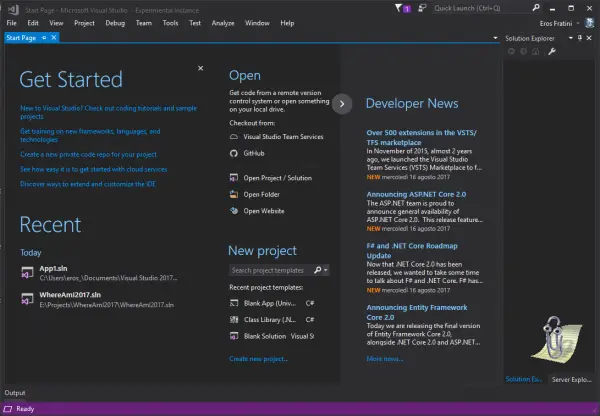Open 'Get training on new frameworks' link
Image resolution: width=600 pixels, height=416 pixels.
[x=90, y=135]
